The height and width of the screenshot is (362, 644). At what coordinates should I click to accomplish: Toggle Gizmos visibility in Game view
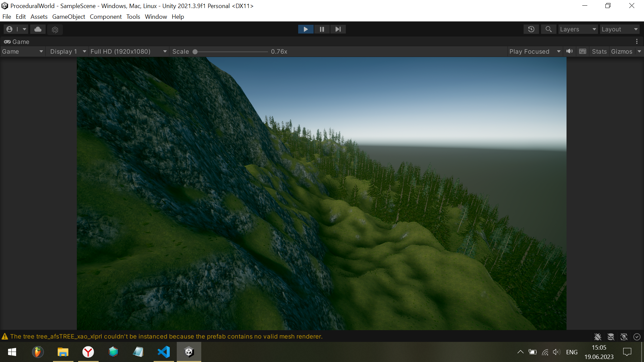click(621, 52)
